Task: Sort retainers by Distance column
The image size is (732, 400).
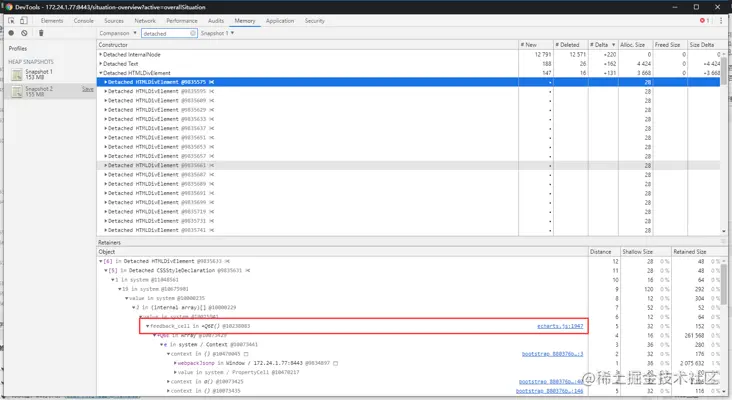Action: (x=604, y=252)
